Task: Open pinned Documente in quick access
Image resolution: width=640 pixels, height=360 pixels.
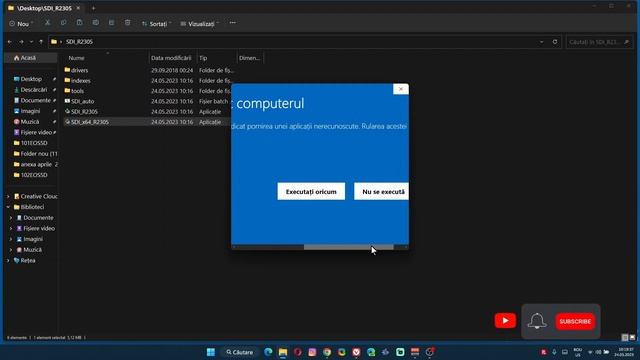Action: click(x=36, y=100)
